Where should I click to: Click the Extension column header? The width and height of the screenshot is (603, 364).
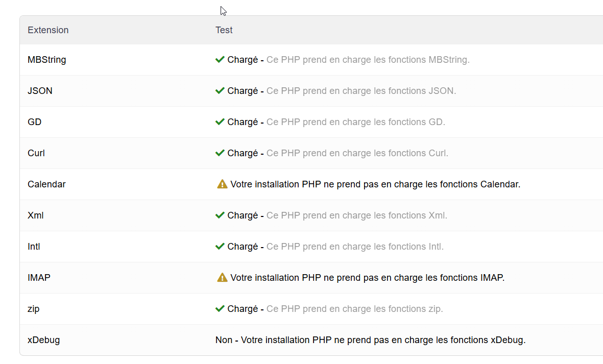point(48,30)
